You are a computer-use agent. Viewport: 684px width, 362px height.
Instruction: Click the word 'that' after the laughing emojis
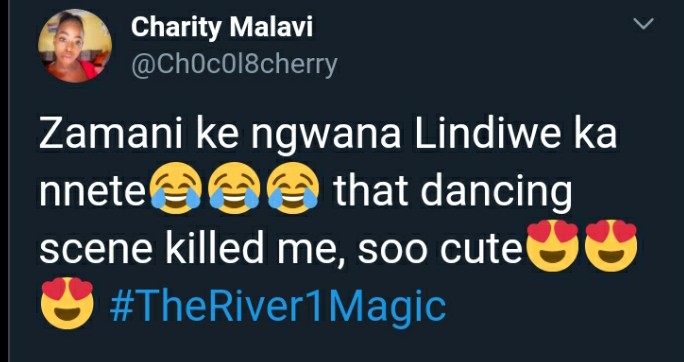[x=371, y=191]
